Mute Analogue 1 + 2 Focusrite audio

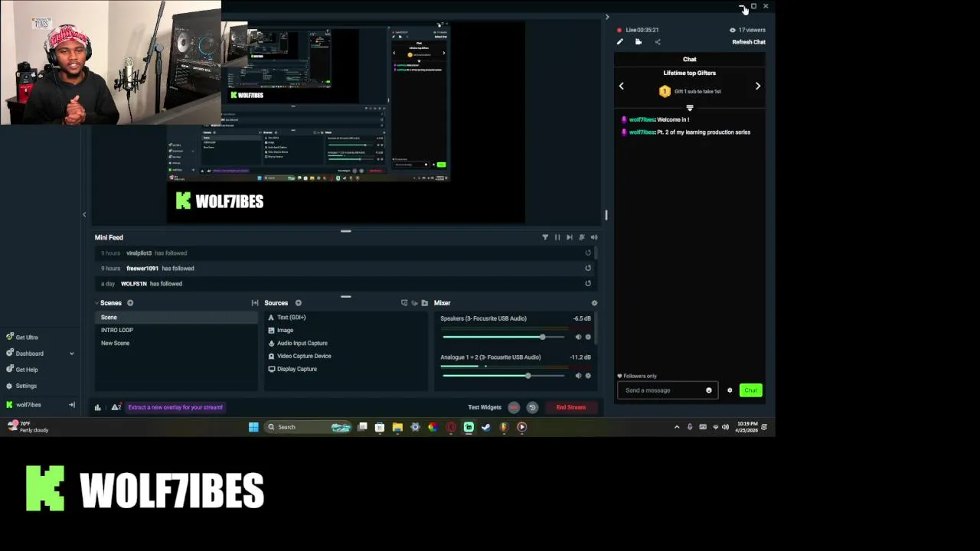coord(578,375)
